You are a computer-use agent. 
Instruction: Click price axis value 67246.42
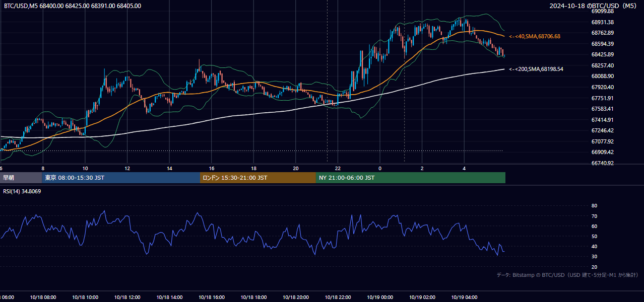[x=602, y=130]
